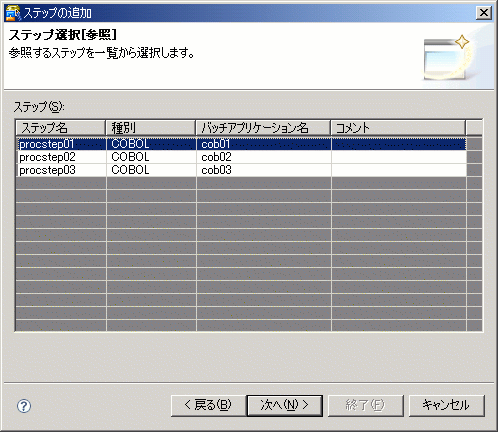Sort by the 種別 column header
The height and width of the screenshot is (432, 498).
(x=150, y=128)
